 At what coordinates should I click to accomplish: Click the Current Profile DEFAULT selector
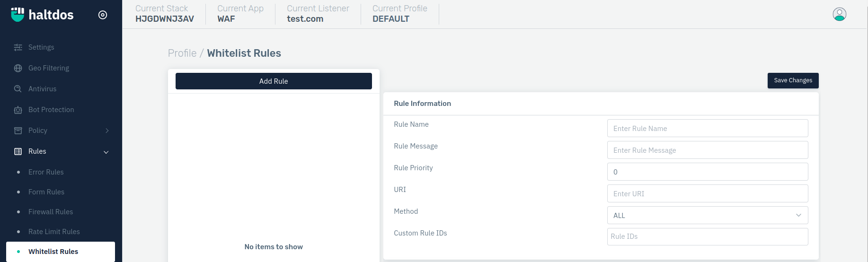[400, 14]
